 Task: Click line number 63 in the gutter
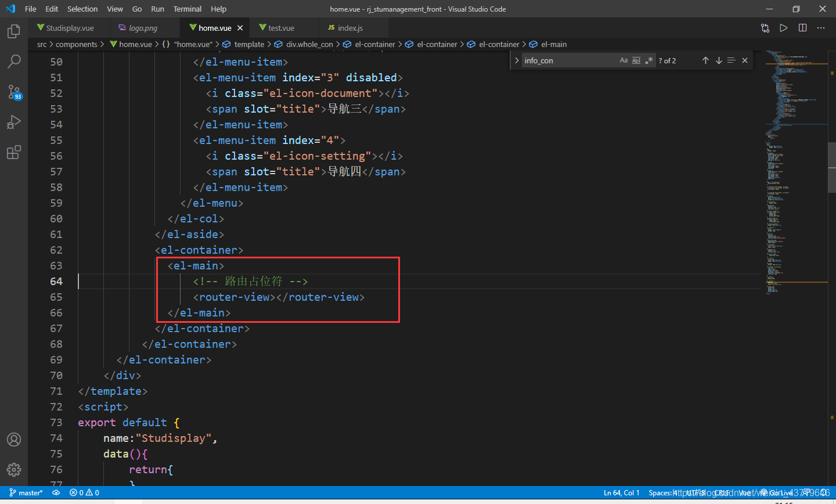(56, 265)
